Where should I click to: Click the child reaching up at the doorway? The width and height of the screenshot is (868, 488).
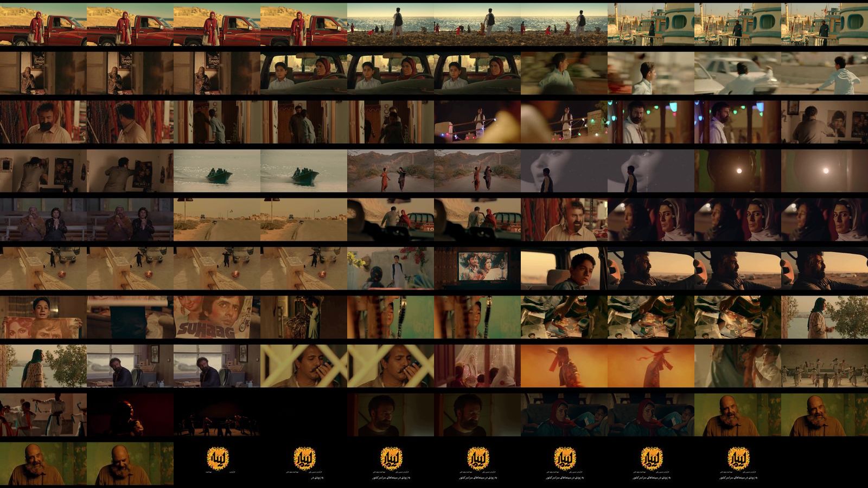pyautogui.click(x=304, y=317)
